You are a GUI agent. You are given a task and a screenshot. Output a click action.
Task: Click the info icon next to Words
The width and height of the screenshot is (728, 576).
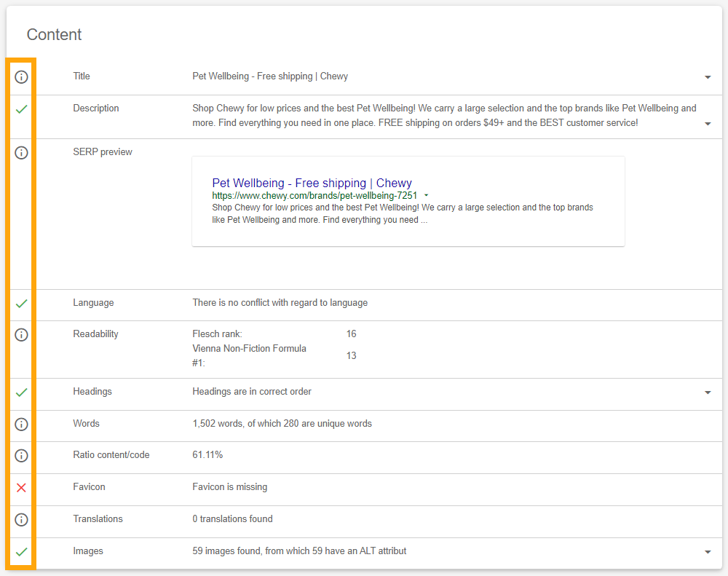tap(21, 424)
